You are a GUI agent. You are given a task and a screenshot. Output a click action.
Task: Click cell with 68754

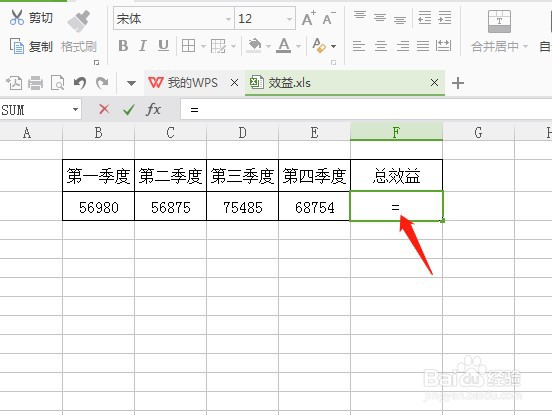point(314,207)
